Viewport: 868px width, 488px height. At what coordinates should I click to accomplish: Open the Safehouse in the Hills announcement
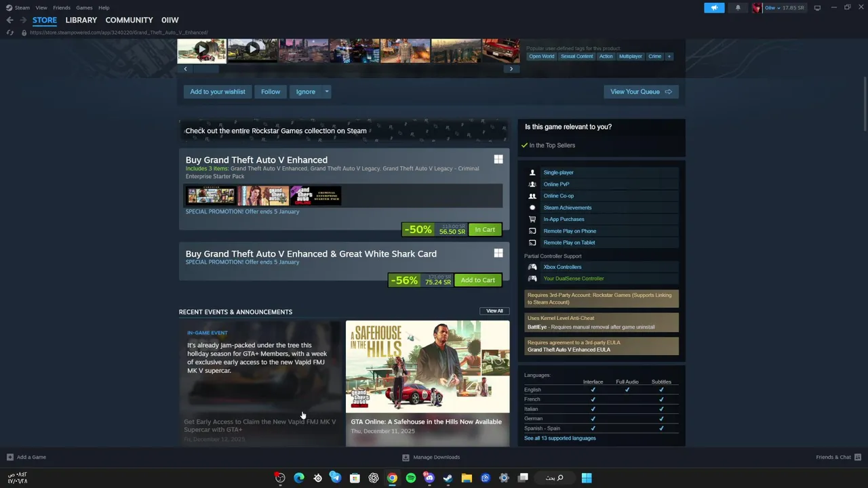click(x=427, y=383)
